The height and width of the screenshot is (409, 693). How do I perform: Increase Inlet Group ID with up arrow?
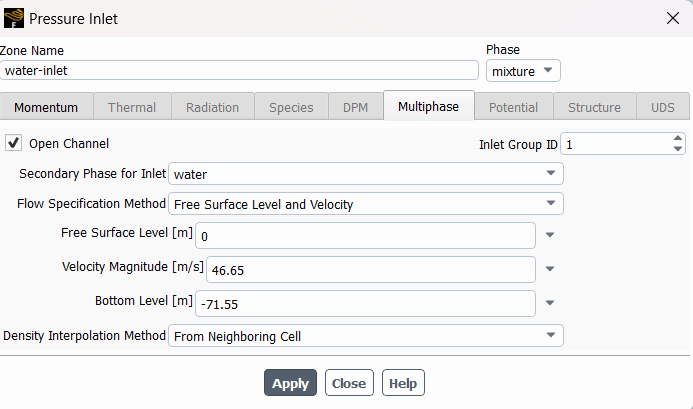[678, 139]
